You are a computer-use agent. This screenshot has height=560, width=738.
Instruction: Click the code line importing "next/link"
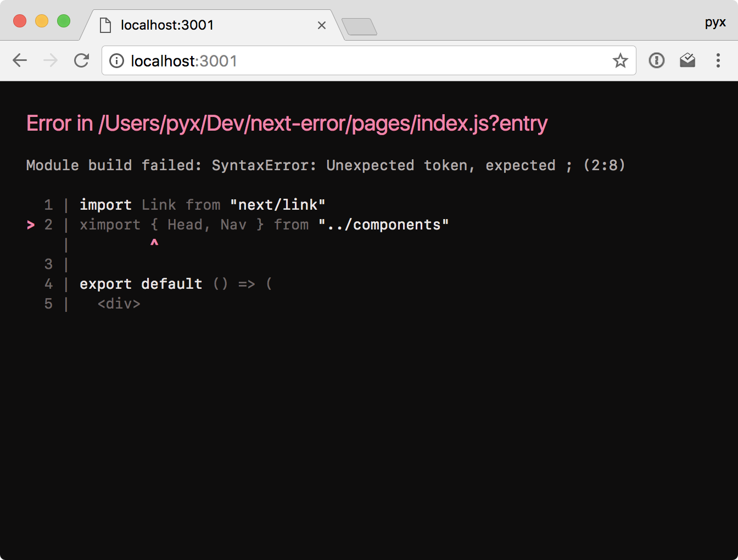pos(202,205)
